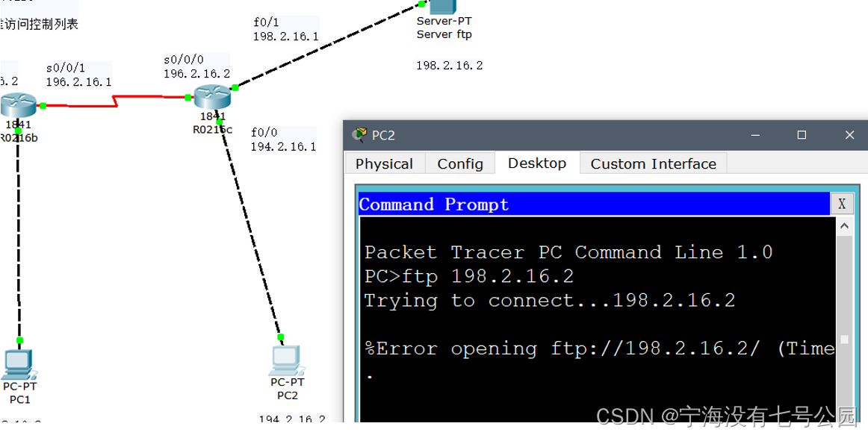Click the green link light at PC2
Image resolution: width=868 pixels, height=435 pixels.
point(281,337)
